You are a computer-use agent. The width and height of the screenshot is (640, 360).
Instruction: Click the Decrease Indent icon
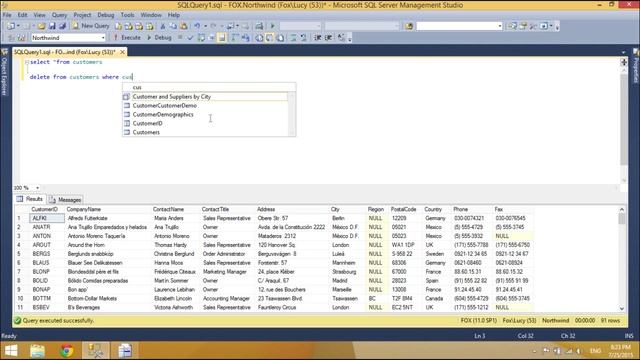click(318, 38)
